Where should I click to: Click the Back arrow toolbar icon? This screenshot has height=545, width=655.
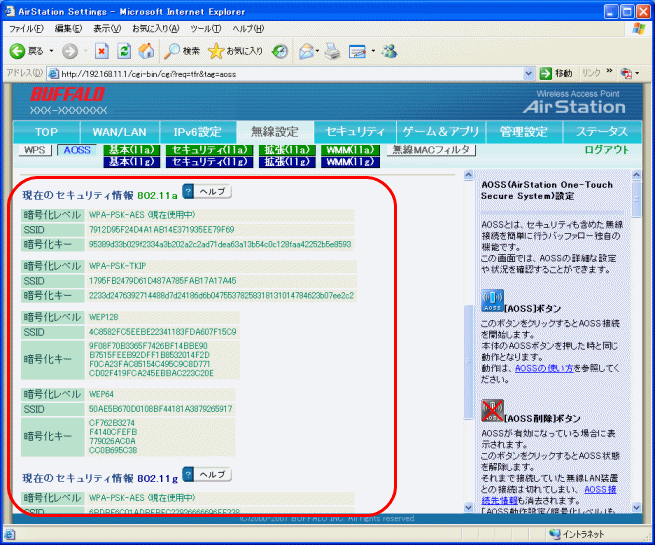pyautogui.click(x=18, y=51)
